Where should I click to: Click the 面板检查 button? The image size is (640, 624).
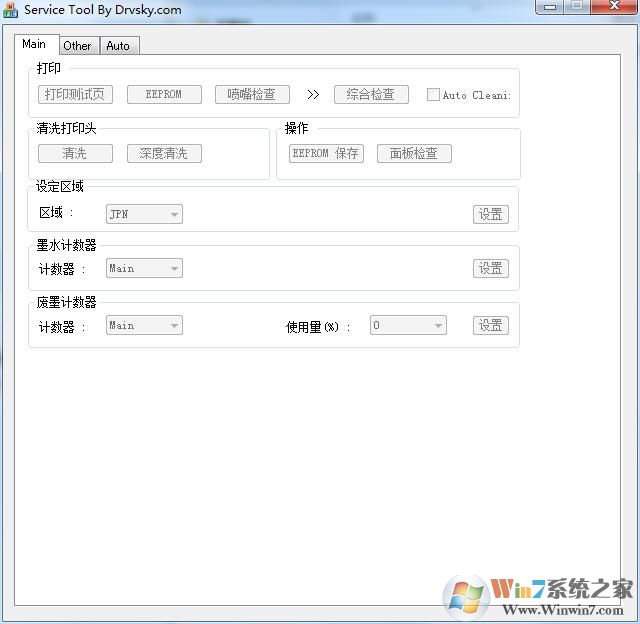click(x=414, y=154)
